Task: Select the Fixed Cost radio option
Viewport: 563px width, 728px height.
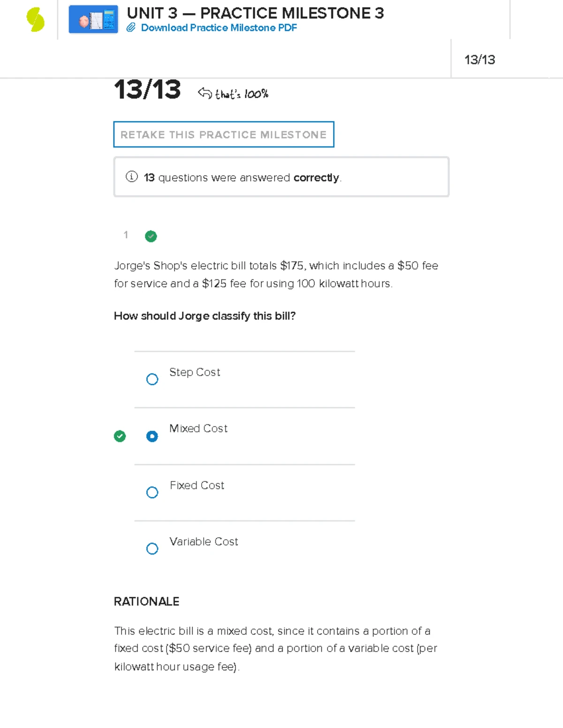Action: click(x=152, y=493)
